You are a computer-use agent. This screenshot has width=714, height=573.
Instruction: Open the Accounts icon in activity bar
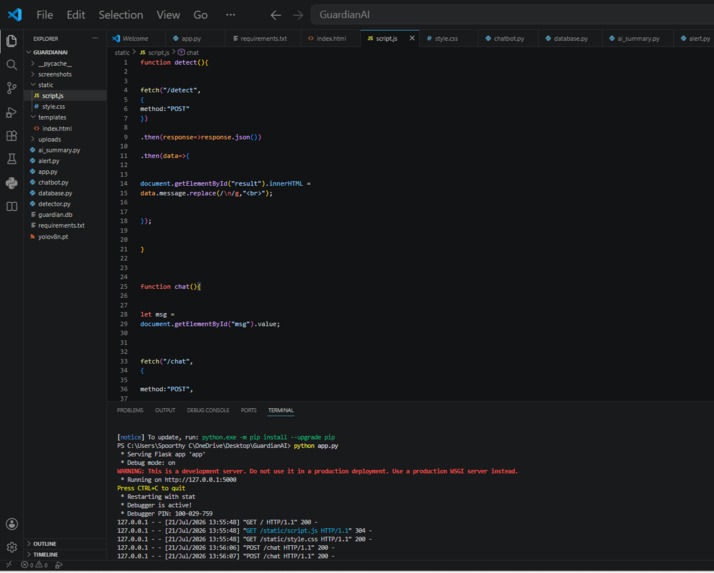click(x=12, y=524)
